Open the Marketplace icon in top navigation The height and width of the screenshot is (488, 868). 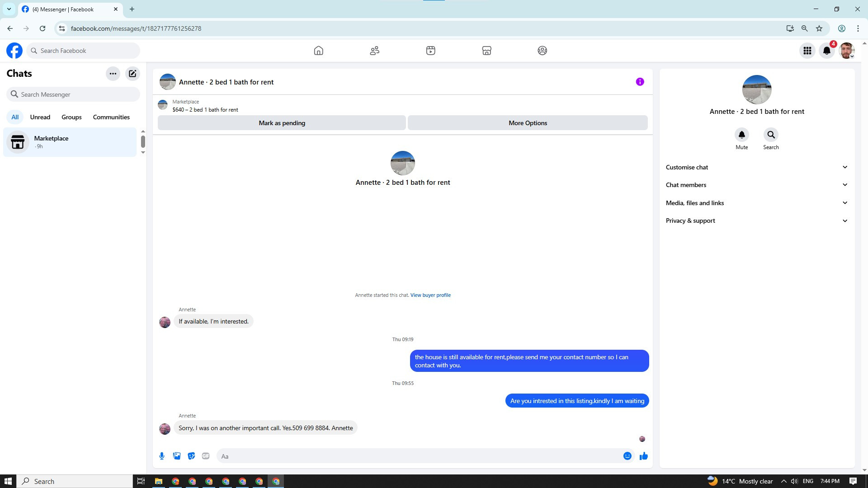click(x=486, y=51)
